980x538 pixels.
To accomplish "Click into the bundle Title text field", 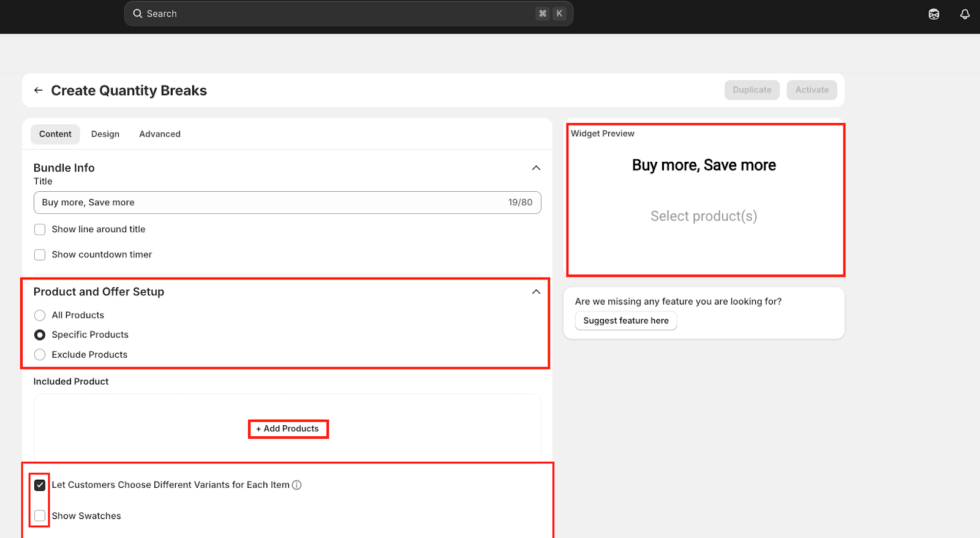I will (269, 203).
